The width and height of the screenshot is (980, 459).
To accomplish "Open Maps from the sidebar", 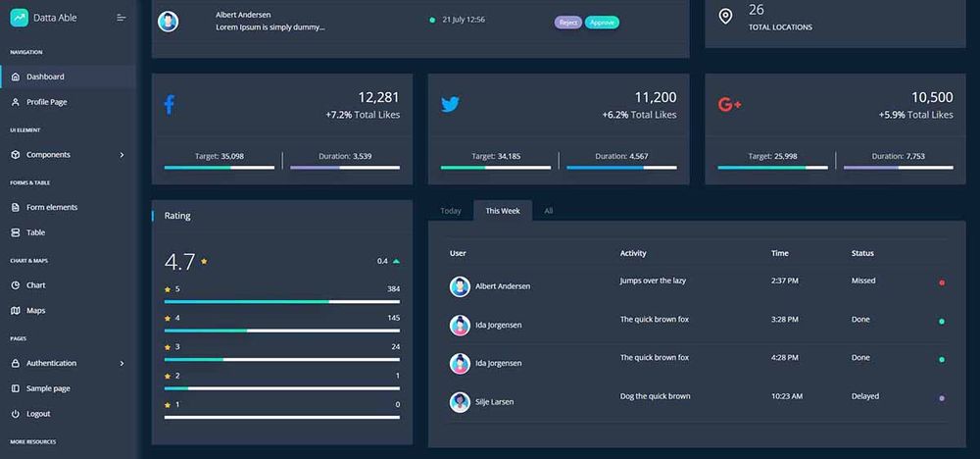I will click(35, 311).
